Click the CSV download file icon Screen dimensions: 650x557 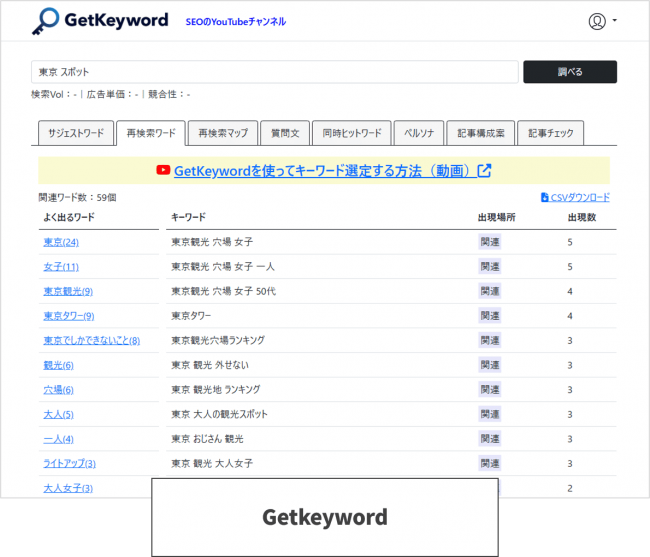[x=544, y=198]
